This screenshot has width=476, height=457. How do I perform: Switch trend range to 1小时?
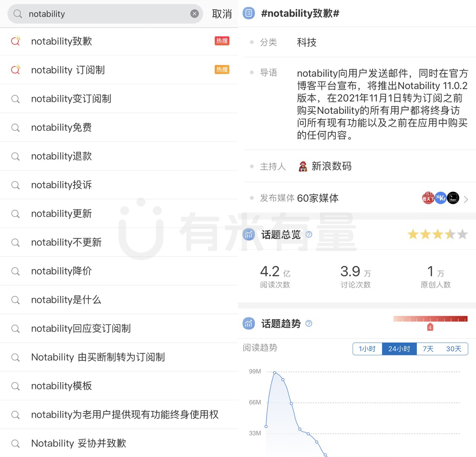pos(367,349)
